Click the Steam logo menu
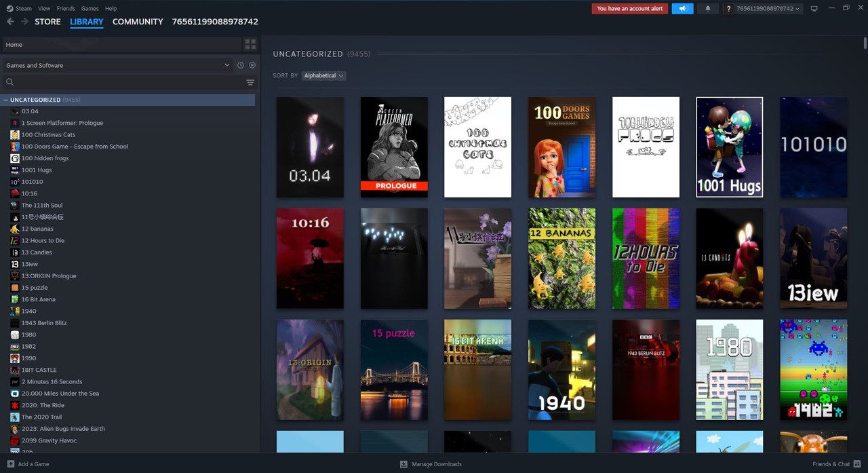The width and height of the screenshot is (868, 473). click(19, 8)
